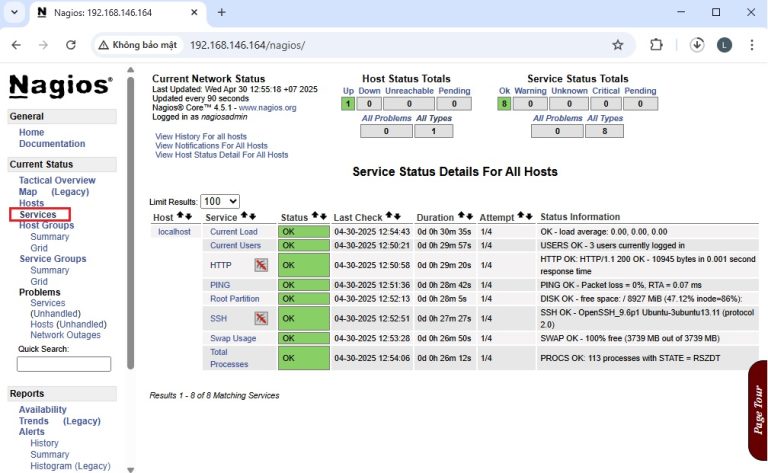Open the Current Load service link
Screen dimensions: 768x473
[234, 231]
